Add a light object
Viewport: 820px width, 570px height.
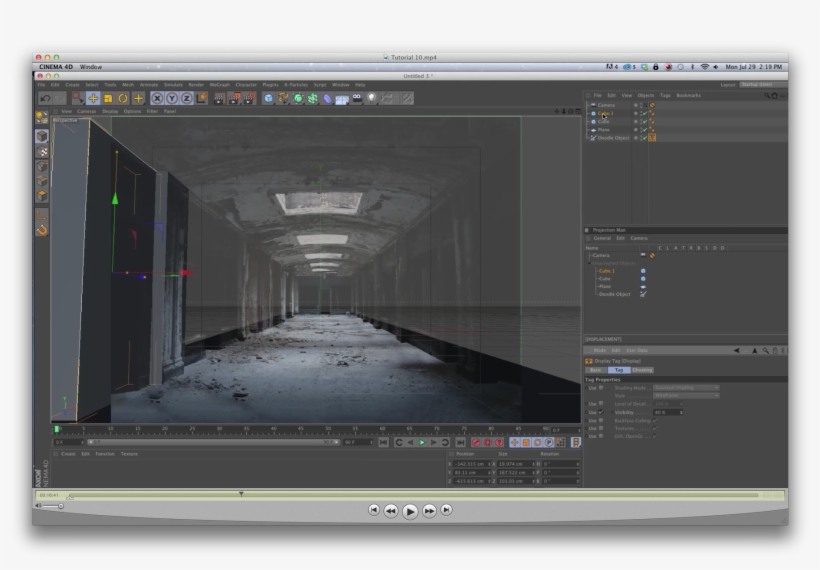click(x=371, y=98)
